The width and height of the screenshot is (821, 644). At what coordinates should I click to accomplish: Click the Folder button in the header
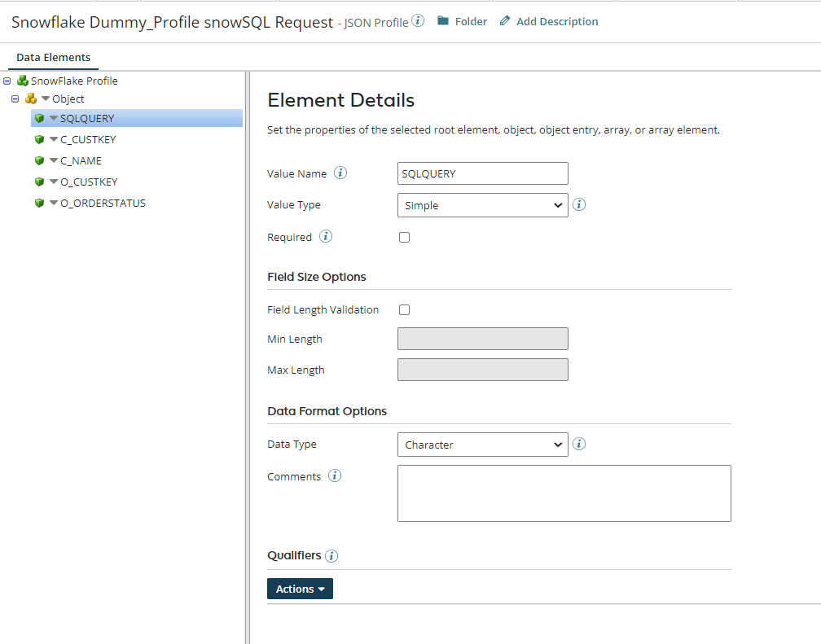462,21
